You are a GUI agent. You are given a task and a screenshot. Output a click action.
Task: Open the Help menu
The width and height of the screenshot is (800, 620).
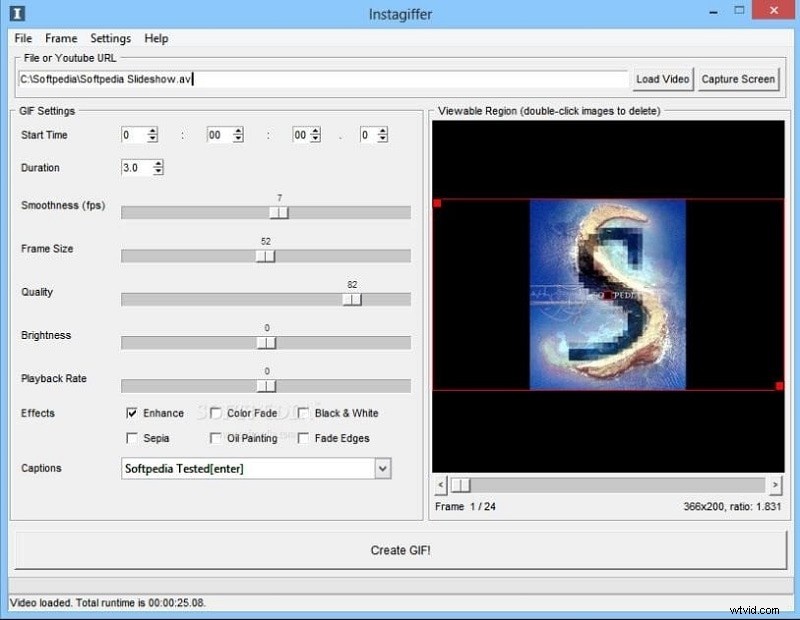click(x=156, y=38)
